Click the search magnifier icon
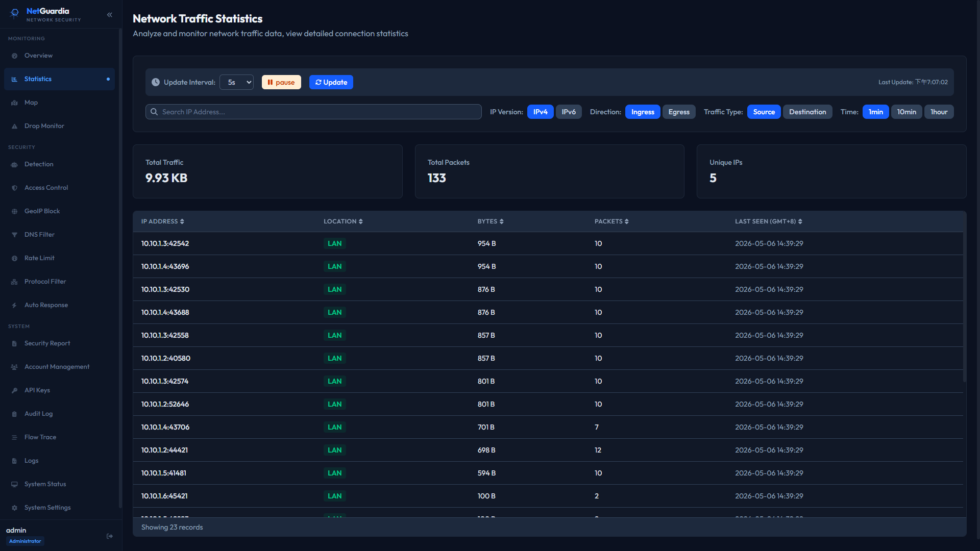 tap(154, 112)
